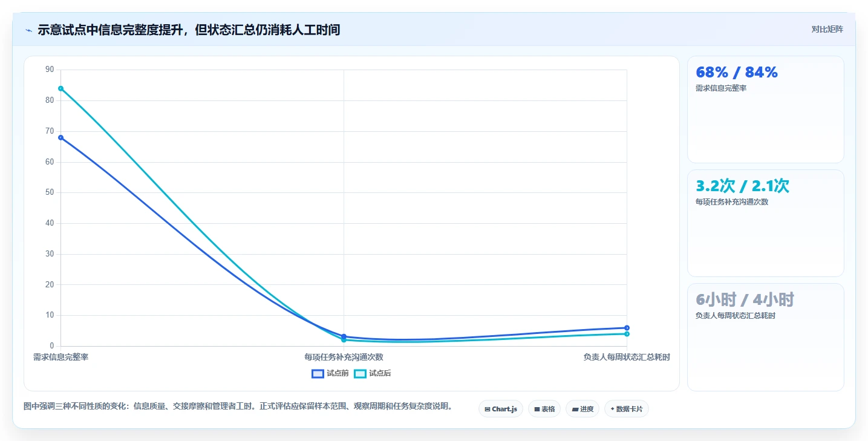Click the 试点后 data point at 84
Screen dimensions: 868x441
tap(60, 88)
